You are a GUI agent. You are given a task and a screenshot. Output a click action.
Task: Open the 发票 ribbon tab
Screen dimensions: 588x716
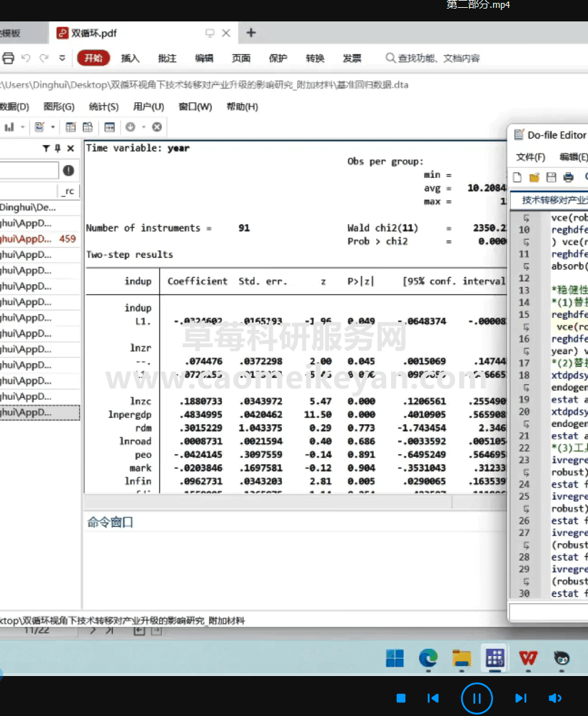coord(352,58)
